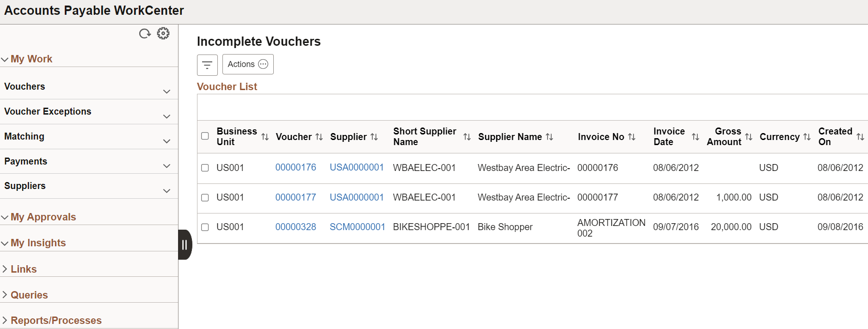868x329 pixels.
Task: Select Suppliers in My Work
Action: click(x=25, y=186)
